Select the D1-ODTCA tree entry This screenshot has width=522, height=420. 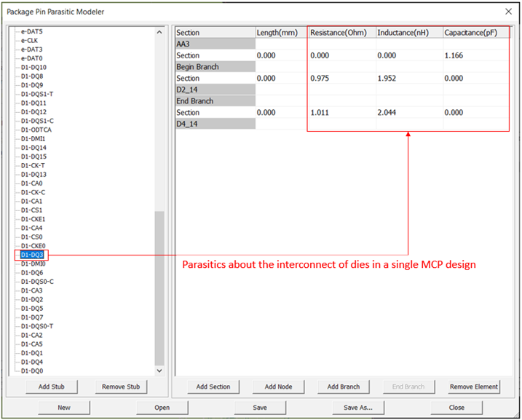click(36, 130)
